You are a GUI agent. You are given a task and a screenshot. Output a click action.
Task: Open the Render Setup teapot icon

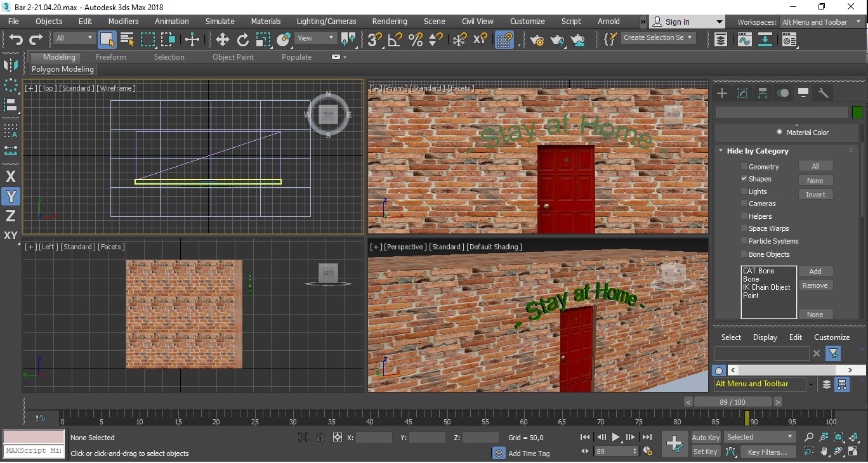point(537,39)
